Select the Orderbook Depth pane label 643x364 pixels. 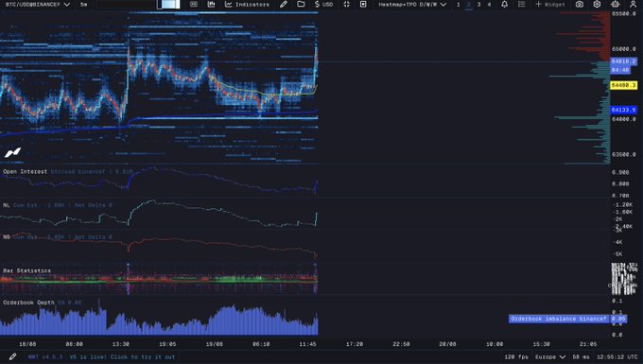(x=28, y=303)
